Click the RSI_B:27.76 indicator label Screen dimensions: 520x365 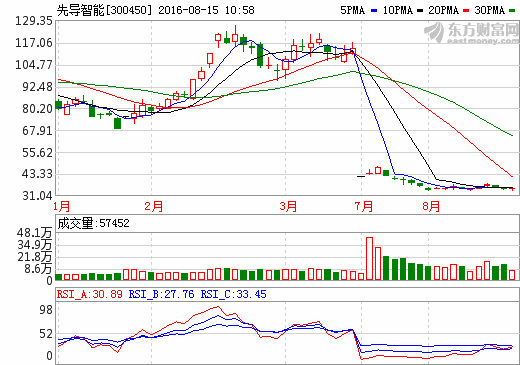[x=161, y=294]
